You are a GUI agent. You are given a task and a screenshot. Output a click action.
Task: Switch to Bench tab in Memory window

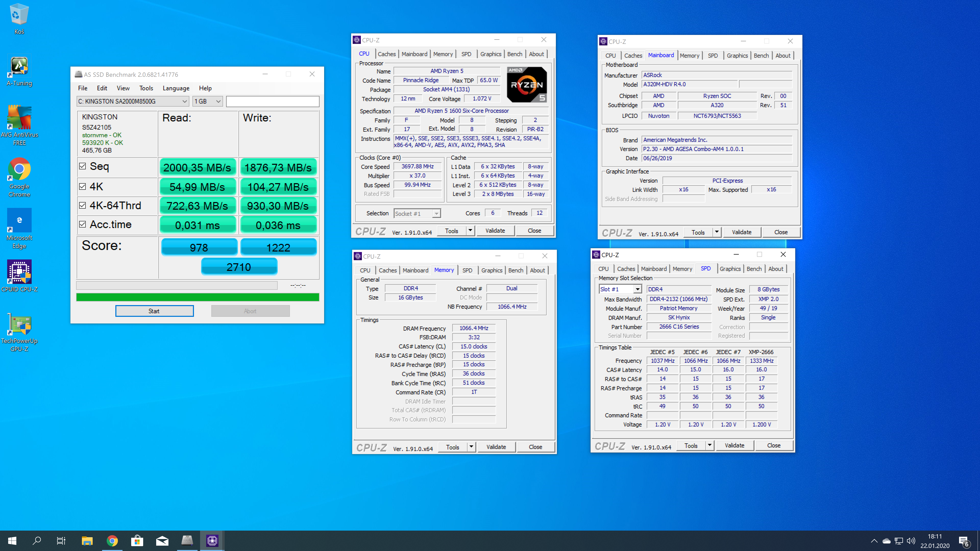516,270
